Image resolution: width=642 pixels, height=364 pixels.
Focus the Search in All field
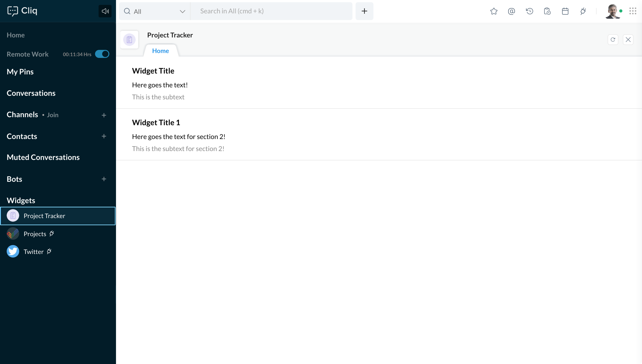(271, 11)
